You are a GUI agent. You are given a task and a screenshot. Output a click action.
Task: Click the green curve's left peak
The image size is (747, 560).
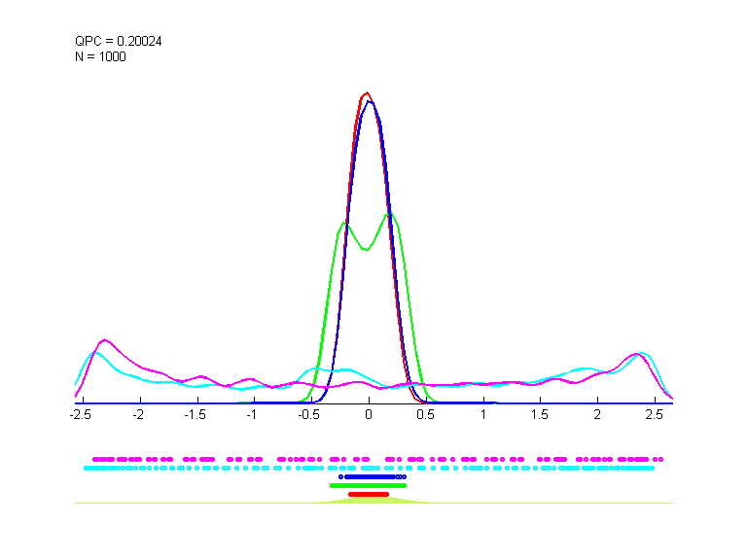(344, 224)
